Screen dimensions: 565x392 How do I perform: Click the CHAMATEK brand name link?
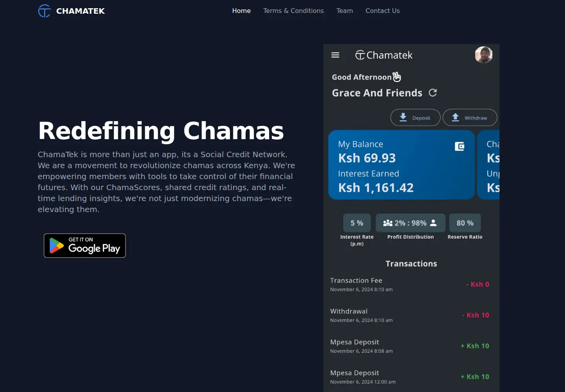[x=80, y=11]
